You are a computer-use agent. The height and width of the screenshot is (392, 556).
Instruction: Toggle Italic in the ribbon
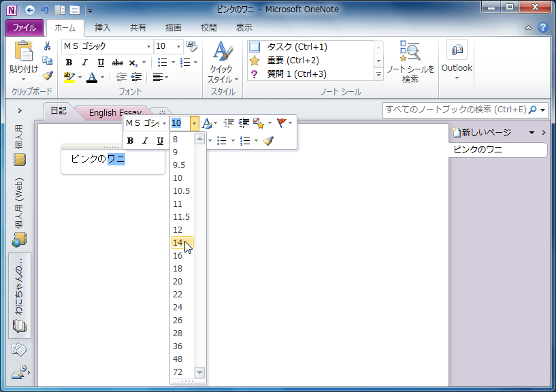click(85, 63)
